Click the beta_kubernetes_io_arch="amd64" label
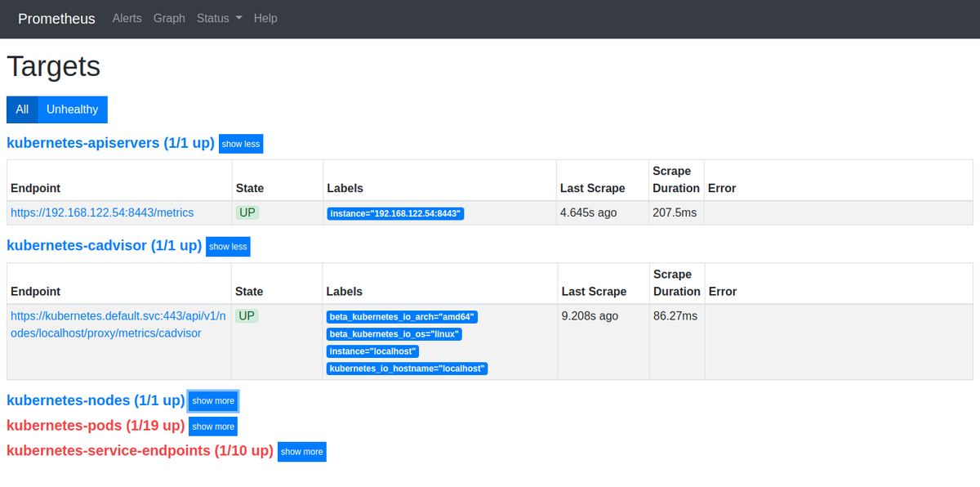The image size is (980, 487). pos(402,317)
